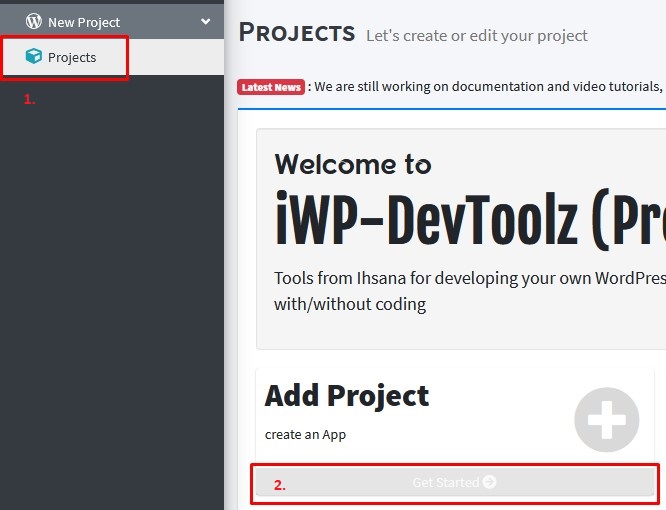
Task: Click the Latest News badge
Action: [x=271, y=87]
